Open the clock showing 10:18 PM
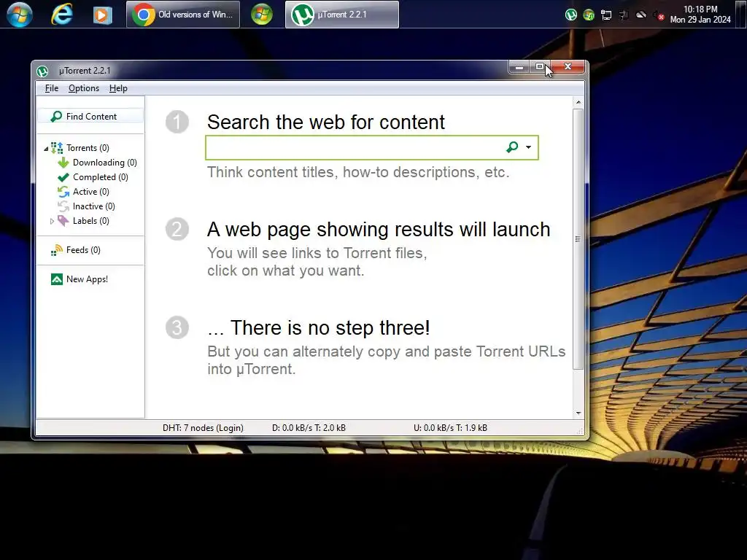747x560 pixels. click(700, 15)
